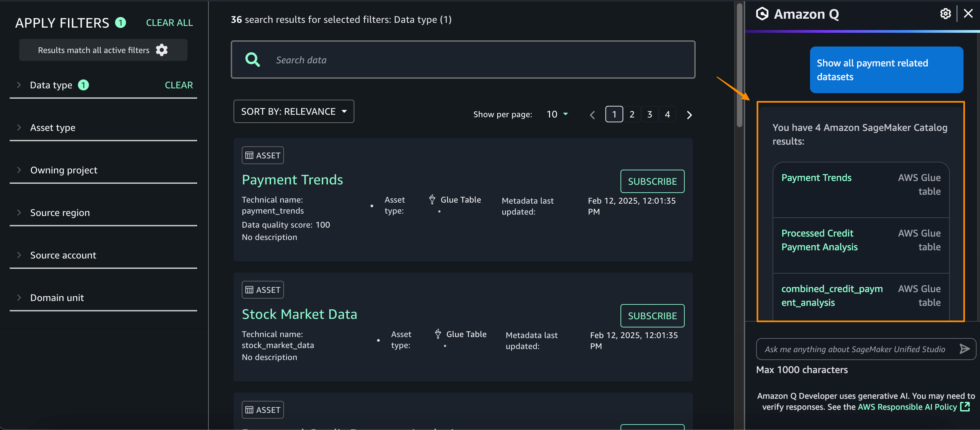Expand the Asset type filter

pos(53,128)
